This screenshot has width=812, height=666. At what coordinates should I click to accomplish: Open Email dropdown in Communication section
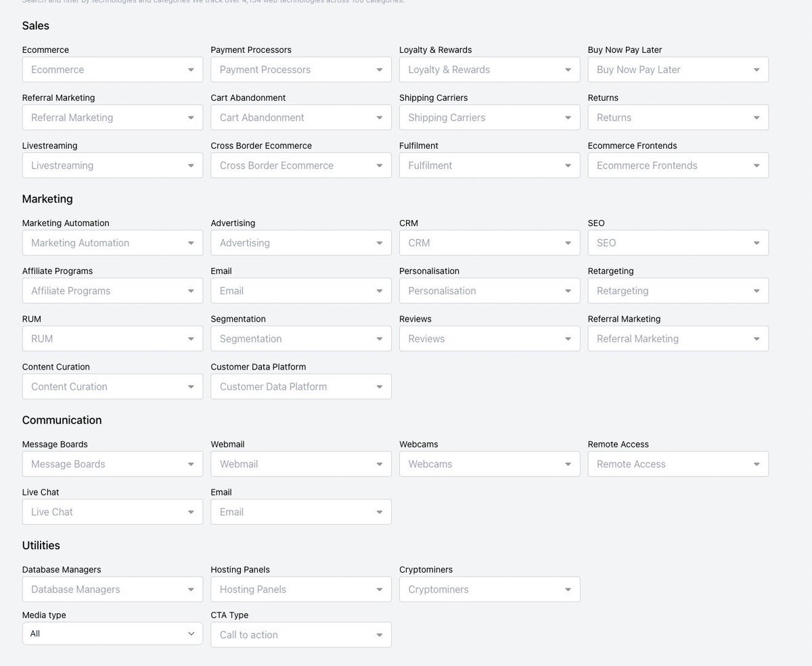tap(301, 512)
